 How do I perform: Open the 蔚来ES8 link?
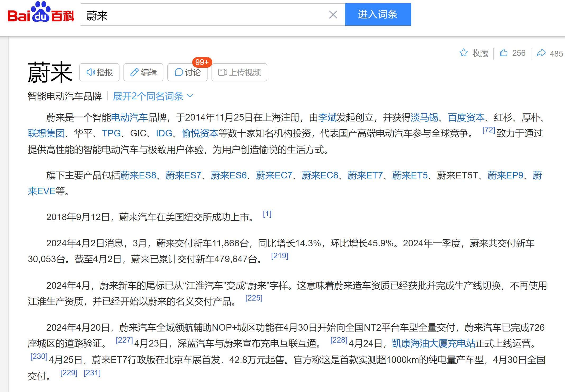138,175
